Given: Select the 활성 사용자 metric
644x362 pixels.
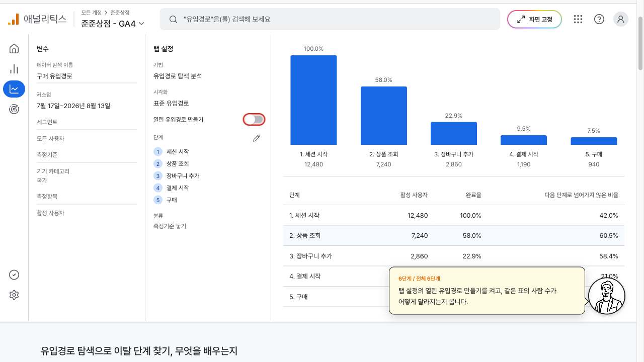Looking at the screenshot, I should pos(50,213).
